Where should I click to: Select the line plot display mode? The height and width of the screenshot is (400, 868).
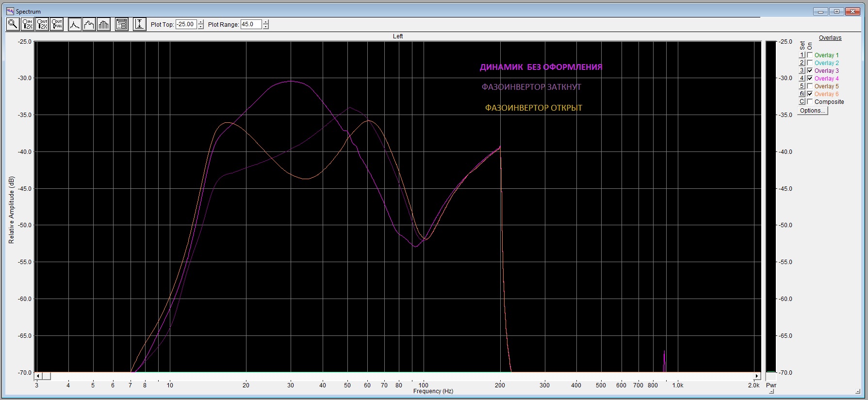click(x=74, y=24)
